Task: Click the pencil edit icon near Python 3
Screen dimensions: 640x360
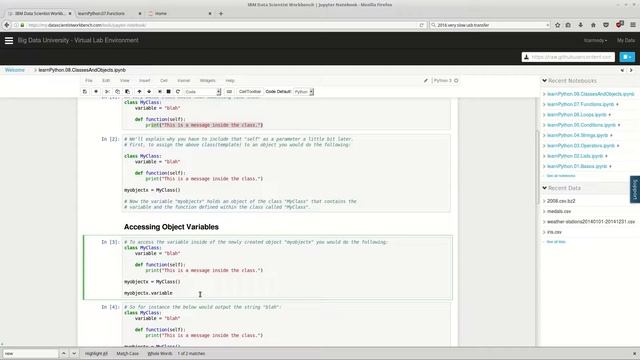Action: point(426,81)
